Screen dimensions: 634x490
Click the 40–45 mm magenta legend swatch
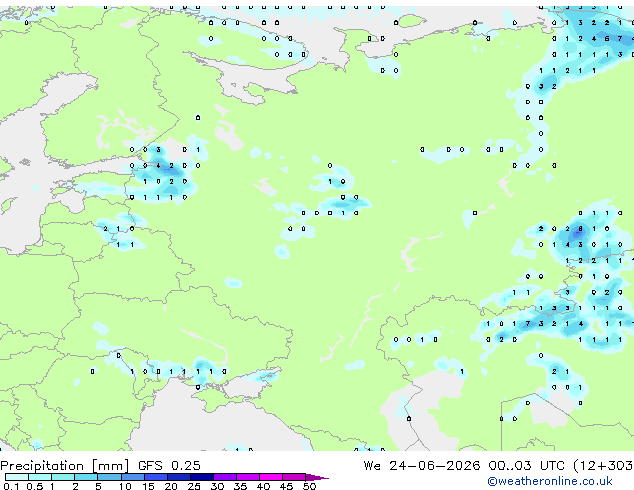tap(271, 477)
